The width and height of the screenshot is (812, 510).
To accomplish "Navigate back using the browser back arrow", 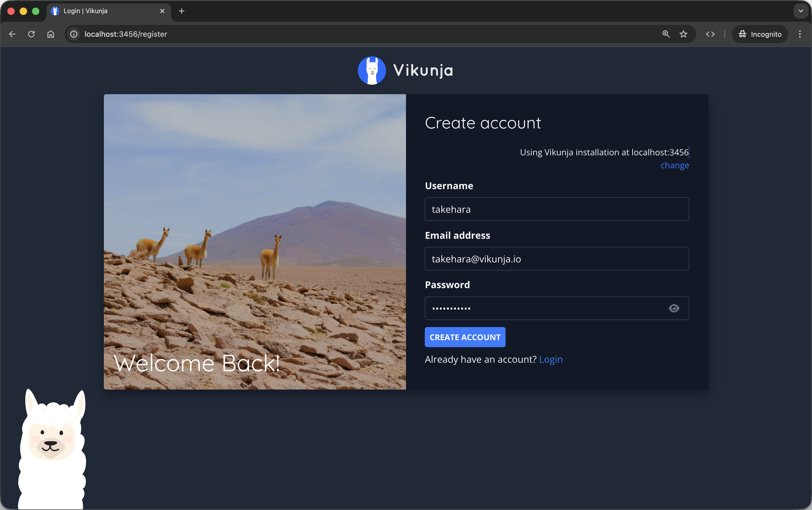I will [12, 34].
